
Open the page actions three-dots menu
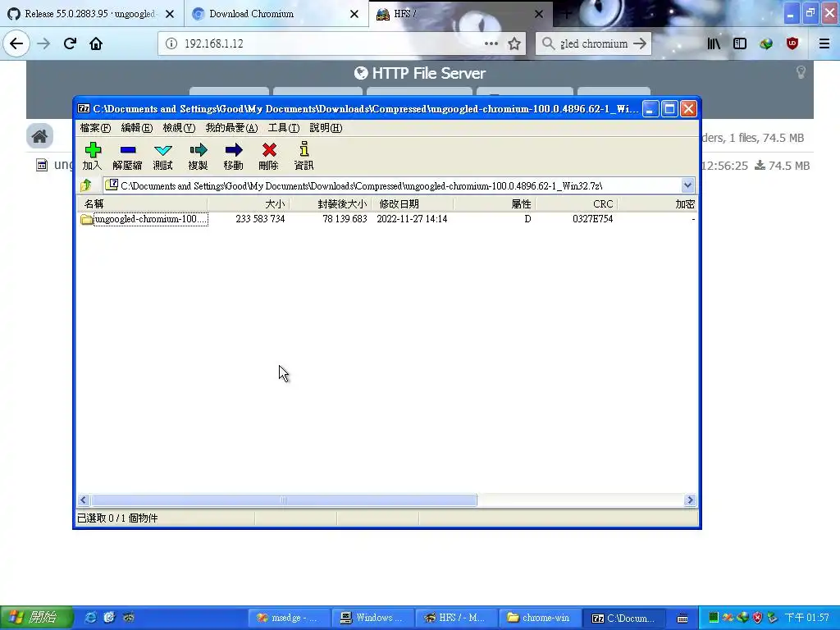[491, 43]
